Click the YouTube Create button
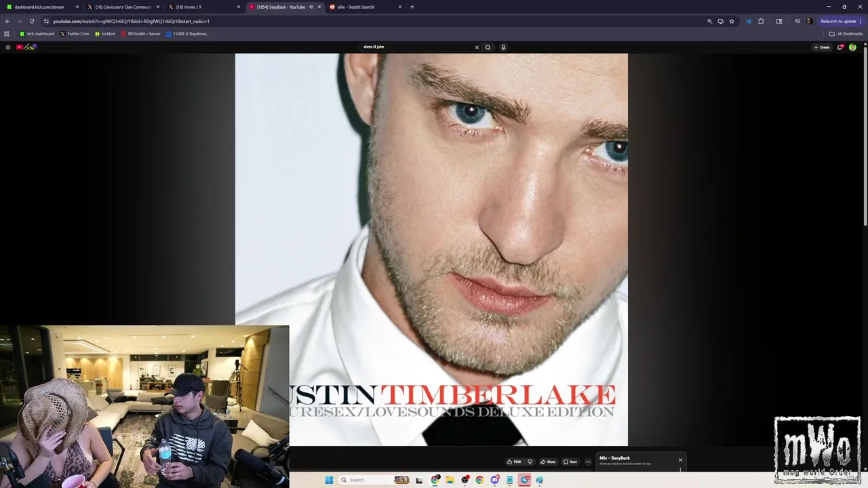Image resolution: width=868 pixels, height=488 pixels. point(822,47)
